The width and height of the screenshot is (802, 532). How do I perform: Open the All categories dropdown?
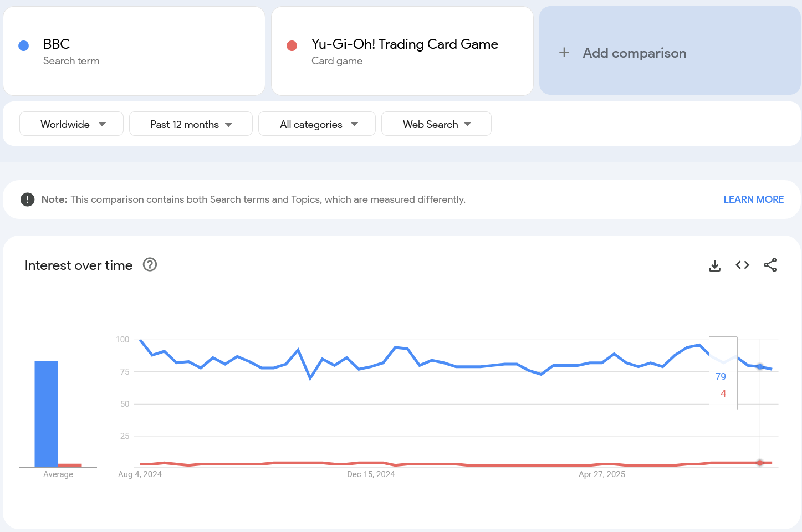tap(317, 124)
